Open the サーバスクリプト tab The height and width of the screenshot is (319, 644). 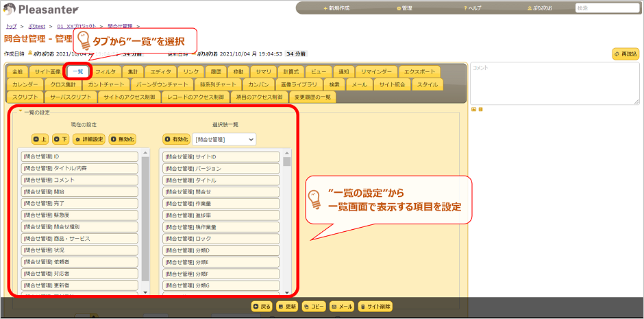point(71,97)
